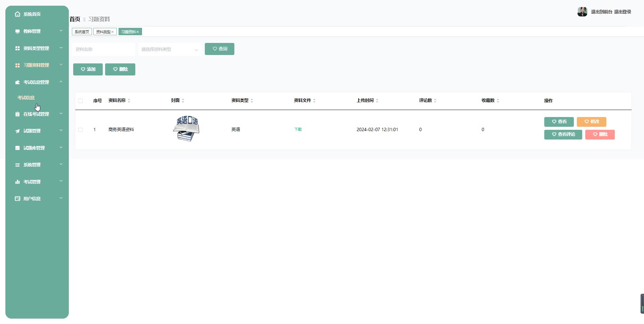Click 修改 for 商务英语资料
The width and height of the screenshot is (644, 324).
(592, 122)
